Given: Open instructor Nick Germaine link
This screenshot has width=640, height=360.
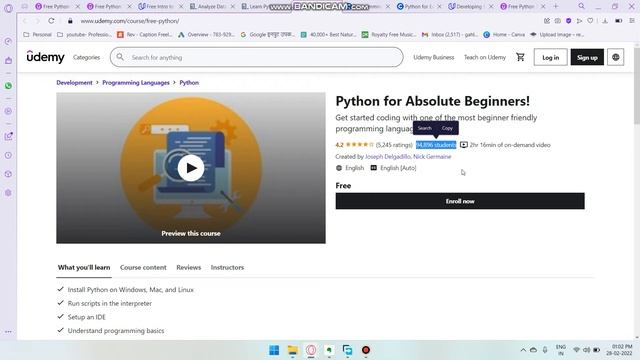Looking at the screenshot, I should pyautogui.click(x=432, y=157).
